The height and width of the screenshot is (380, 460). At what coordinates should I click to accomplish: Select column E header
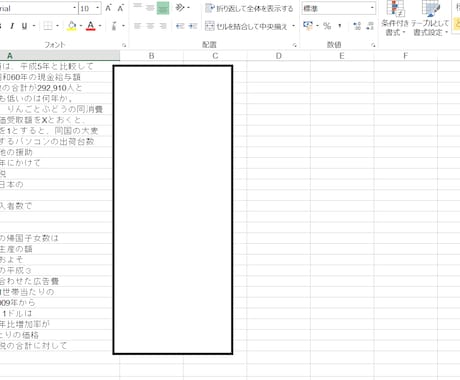tap(342, 56)
